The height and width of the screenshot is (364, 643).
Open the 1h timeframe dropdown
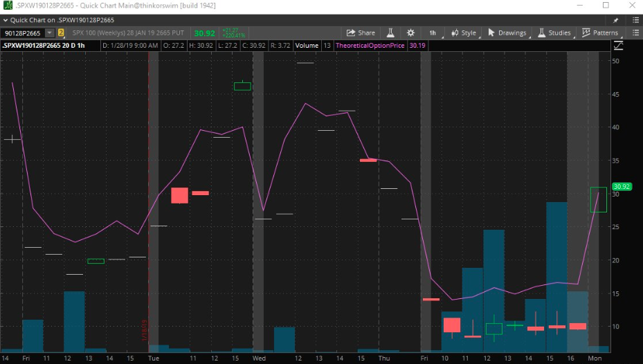(433, 33)
